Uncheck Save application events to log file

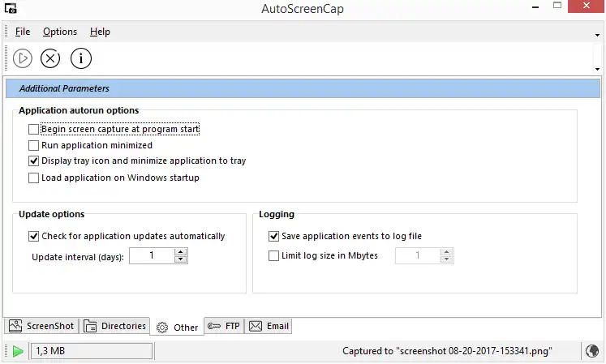[x=273, y=237]
